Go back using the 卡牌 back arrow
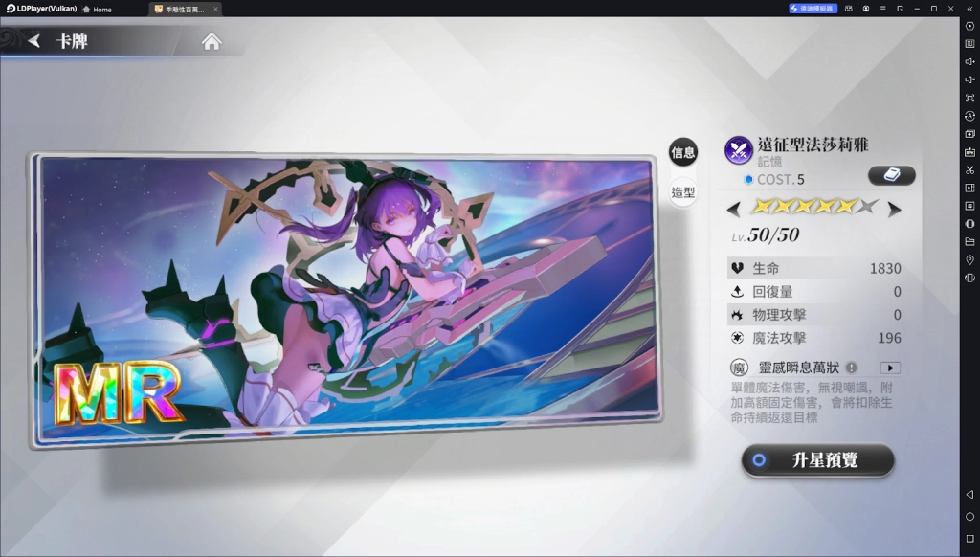 [x=34, y=41]
